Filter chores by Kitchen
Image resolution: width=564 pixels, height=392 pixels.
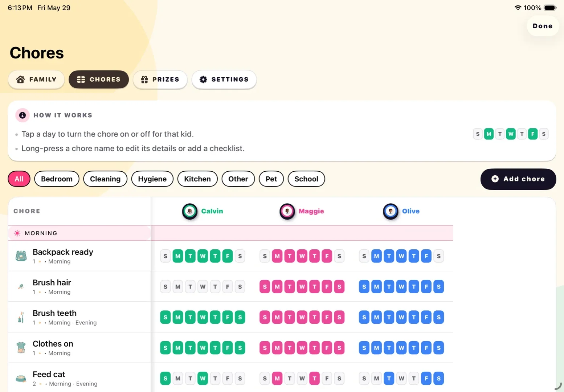(x=197, y=179)
